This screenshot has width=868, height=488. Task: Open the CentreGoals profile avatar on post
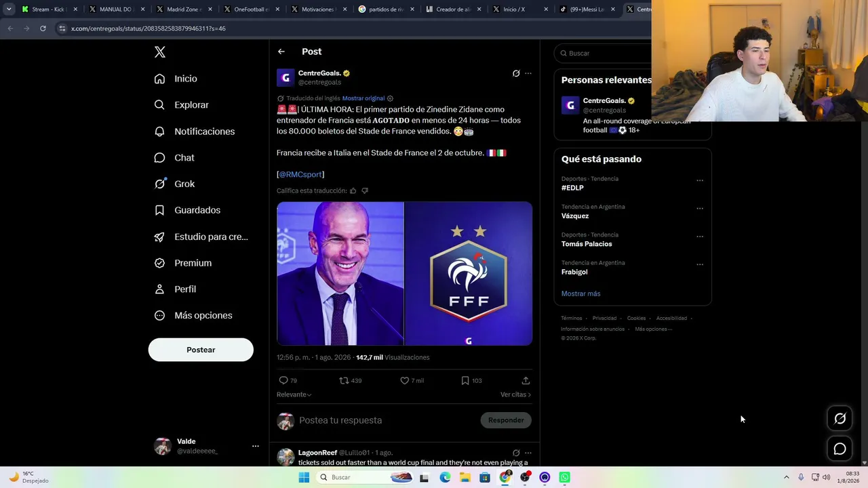[x=285, y=77]
